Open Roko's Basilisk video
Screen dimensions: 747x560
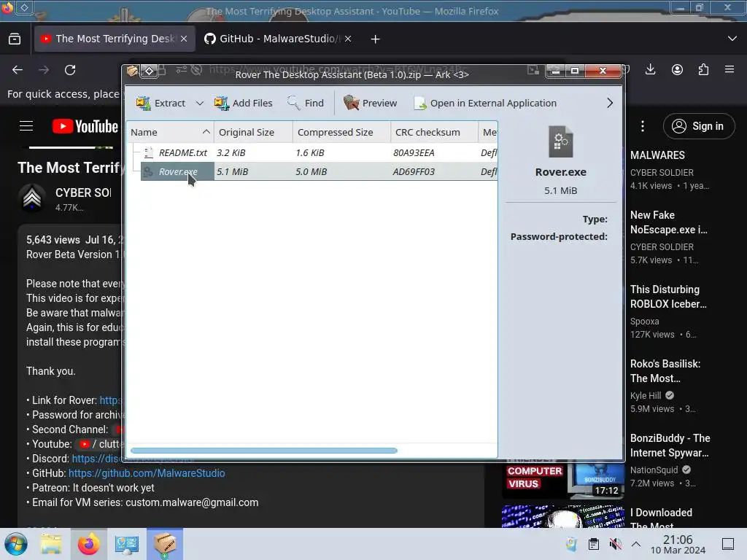[x=665, y=371]
